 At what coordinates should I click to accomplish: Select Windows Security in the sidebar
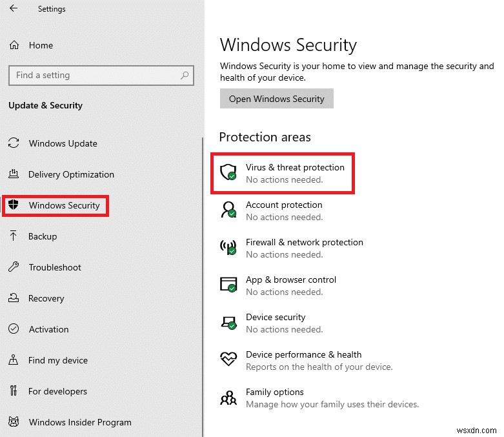click(64, 205)
